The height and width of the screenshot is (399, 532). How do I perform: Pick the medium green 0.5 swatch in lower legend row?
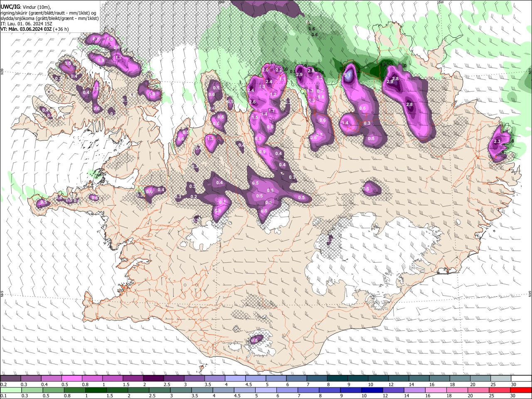point(53,390)
